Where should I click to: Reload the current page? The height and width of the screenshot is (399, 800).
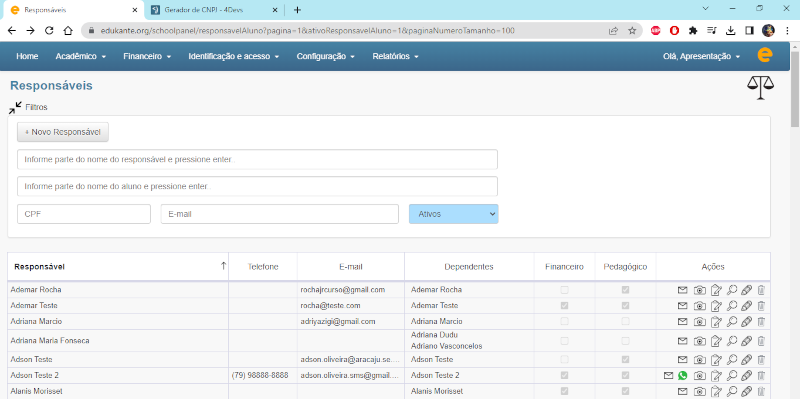(x=49, y=31)
